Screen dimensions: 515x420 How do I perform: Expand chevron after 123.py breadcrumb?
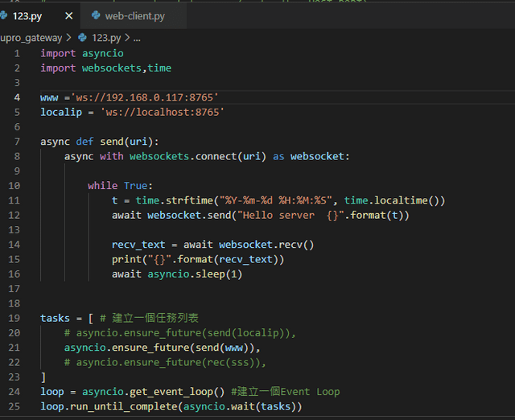point(127,38)
